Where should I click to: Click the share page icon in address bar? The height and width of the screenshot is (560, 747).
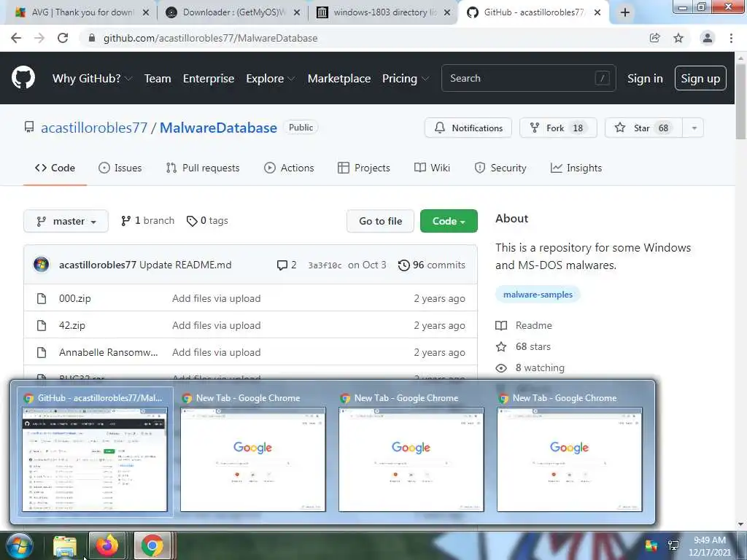655,38
